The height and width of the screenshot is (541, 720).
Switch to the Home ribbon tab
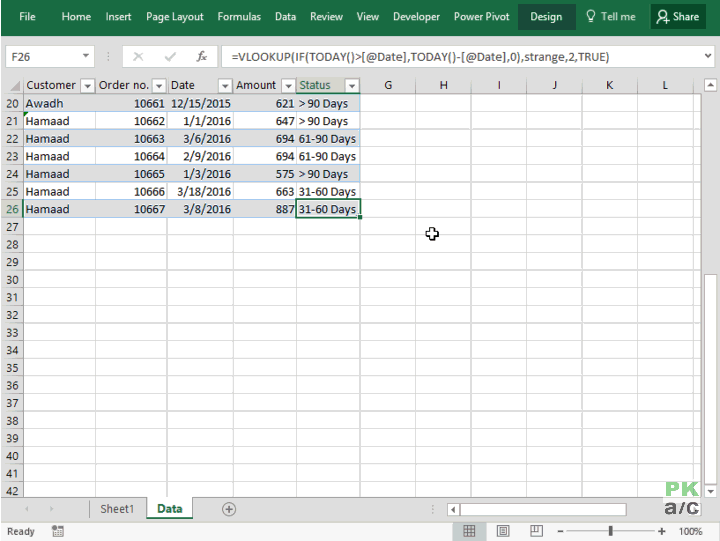[76, 17]
